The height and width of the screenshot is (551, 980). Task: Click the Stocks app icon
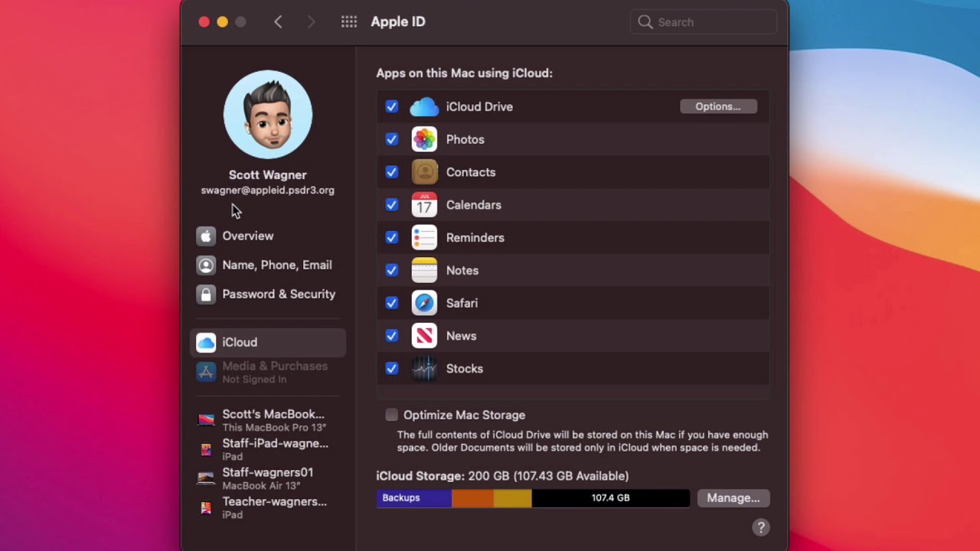pos(424,369)
